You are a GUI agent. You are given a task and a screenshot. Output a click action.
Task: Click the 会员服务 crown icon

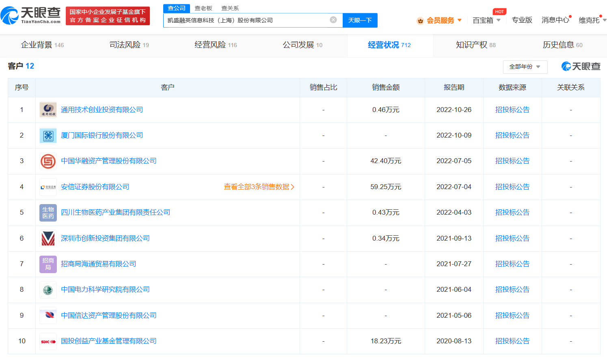click(x=421, y=21)
